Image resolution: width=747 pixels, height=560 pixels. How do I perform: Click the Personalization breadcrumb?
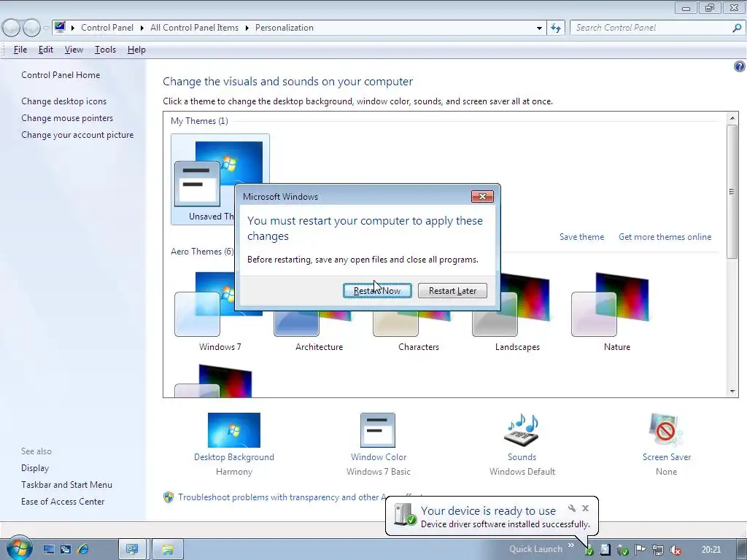pos(285,28)
